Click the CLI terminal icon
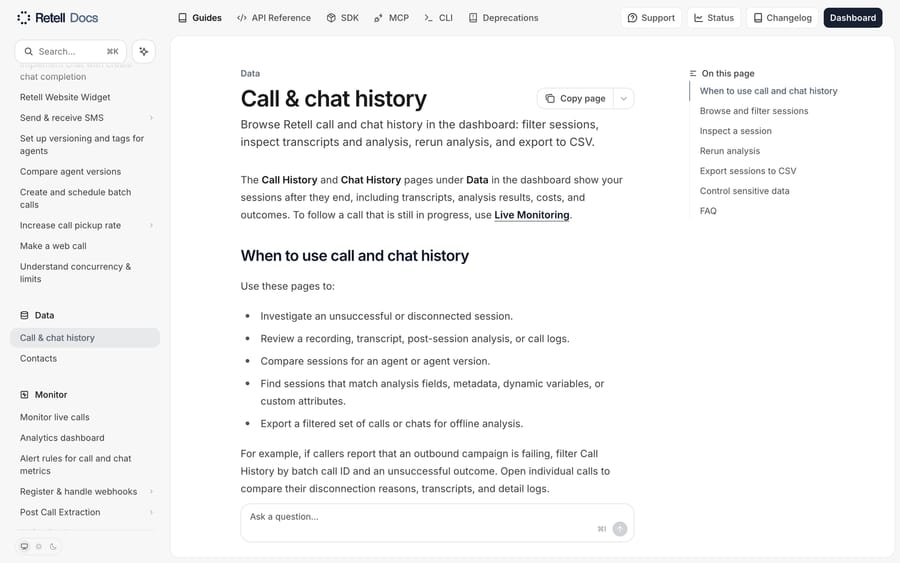Image resolution: width=900 pixels, height=563 pixels. 428,18
